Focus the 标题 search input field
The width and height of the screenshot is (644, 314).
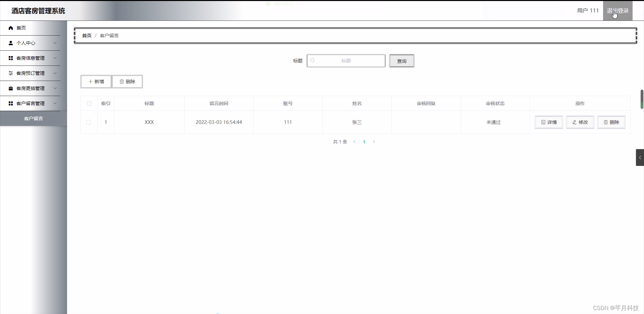pyautogui.click(x=346, y=61)
